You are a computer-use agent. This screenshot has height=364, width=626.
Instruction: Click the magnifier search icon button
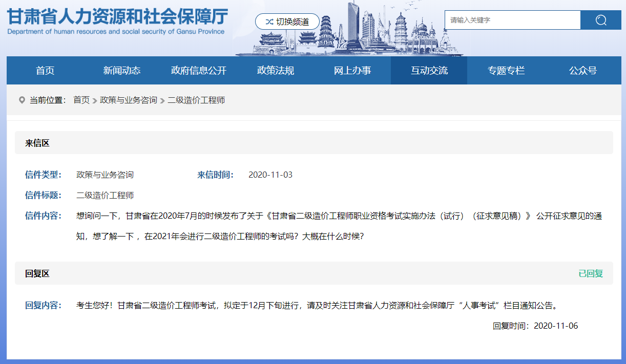[x=600, y=20]
